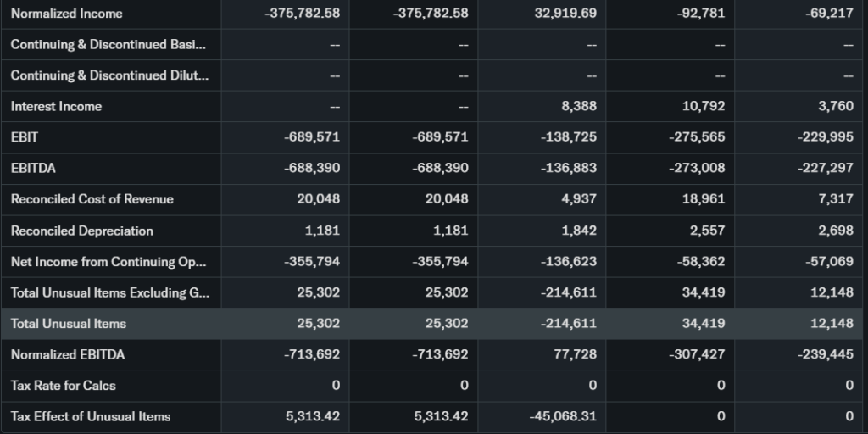Click the Interest Income row label
The height and width of the screenshot is (434, 868).
tap(56, 106)
